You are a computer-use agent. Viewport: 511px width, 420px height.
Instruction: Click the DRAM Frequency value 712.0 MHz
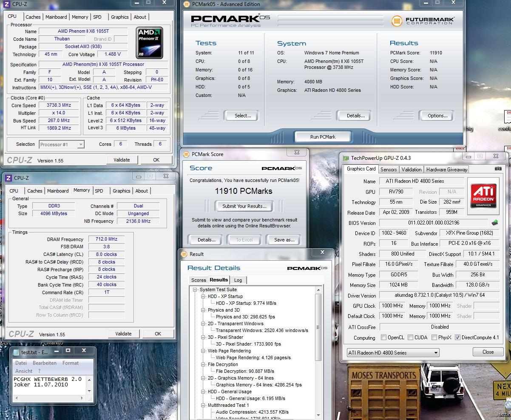[106, 239]
